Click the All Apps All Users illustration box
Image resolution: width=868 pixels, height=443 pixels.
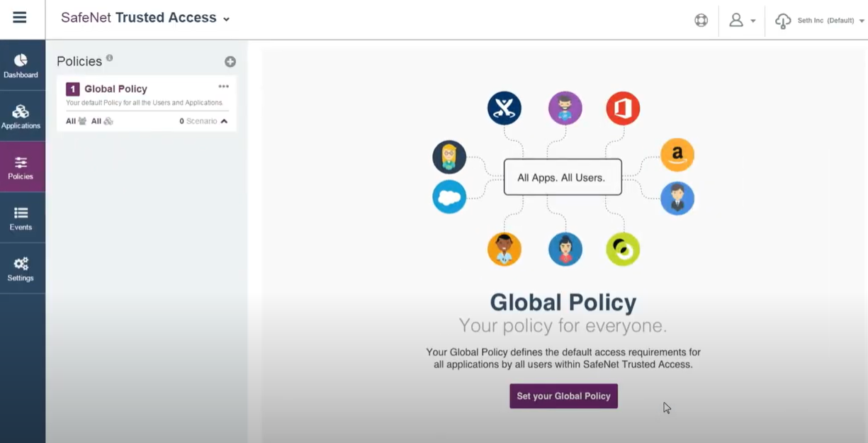pyautogui.click(x=563, y=177)
